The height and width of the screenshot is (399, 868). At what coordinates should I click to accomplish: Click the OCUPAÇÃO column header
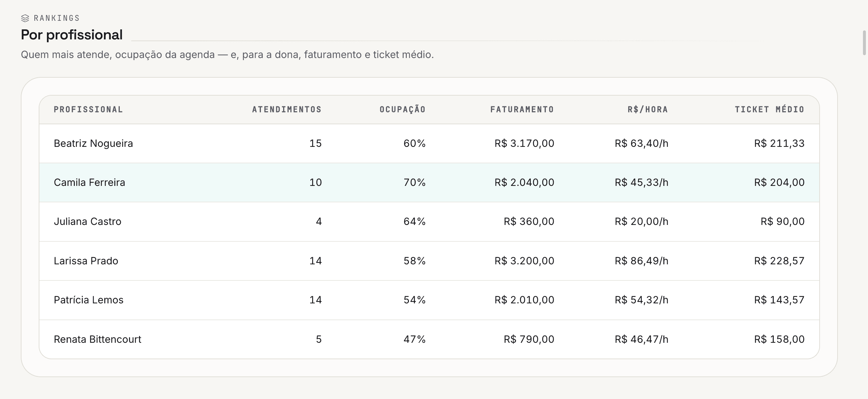pyautogui.click(x=402, y=110)
